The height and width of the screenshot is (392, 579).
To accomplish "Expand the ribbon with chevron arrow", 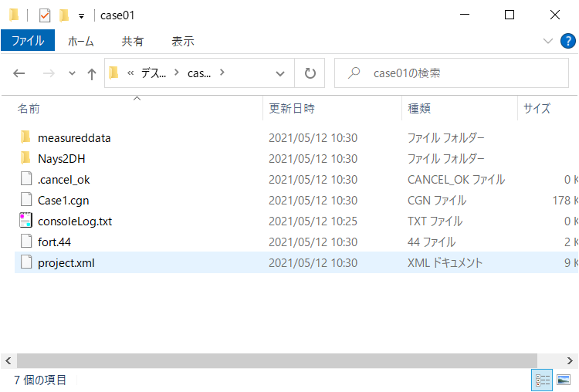I will coord(548,41).
